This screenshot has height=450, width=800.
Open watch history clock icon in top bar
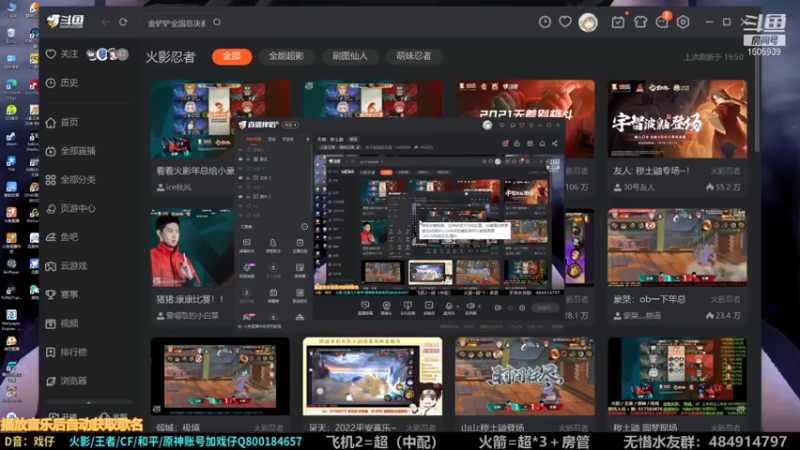[x=545, y=22]
